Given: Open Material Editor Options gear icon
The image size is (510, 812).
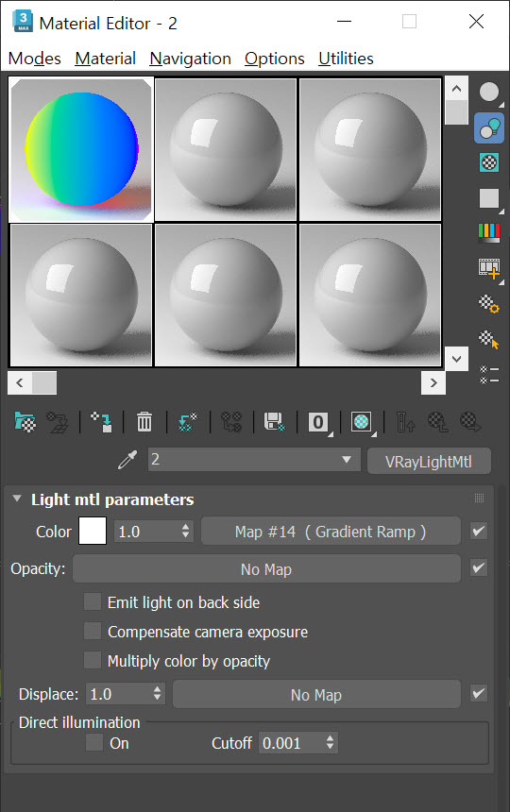Looking at the screenshot, I should coord(489,304).
